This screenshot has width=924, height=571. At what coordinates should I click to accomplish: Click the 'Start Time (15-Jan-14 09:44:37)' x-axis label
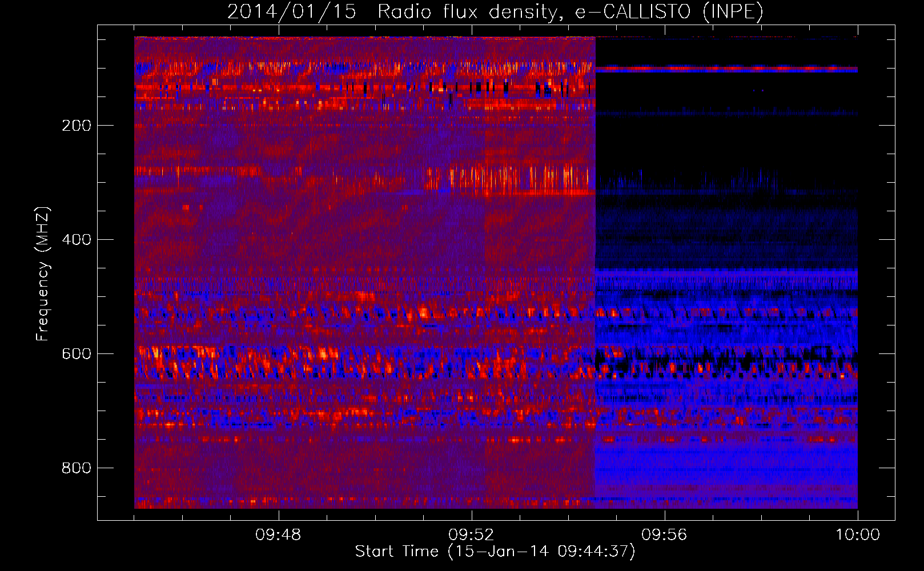495,552
